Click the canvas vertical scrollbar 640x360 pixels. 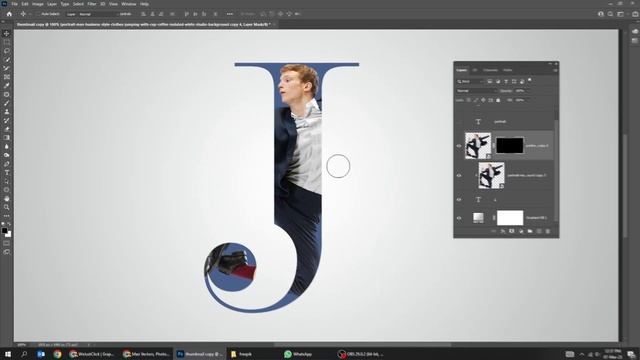(x=624, y=185)
